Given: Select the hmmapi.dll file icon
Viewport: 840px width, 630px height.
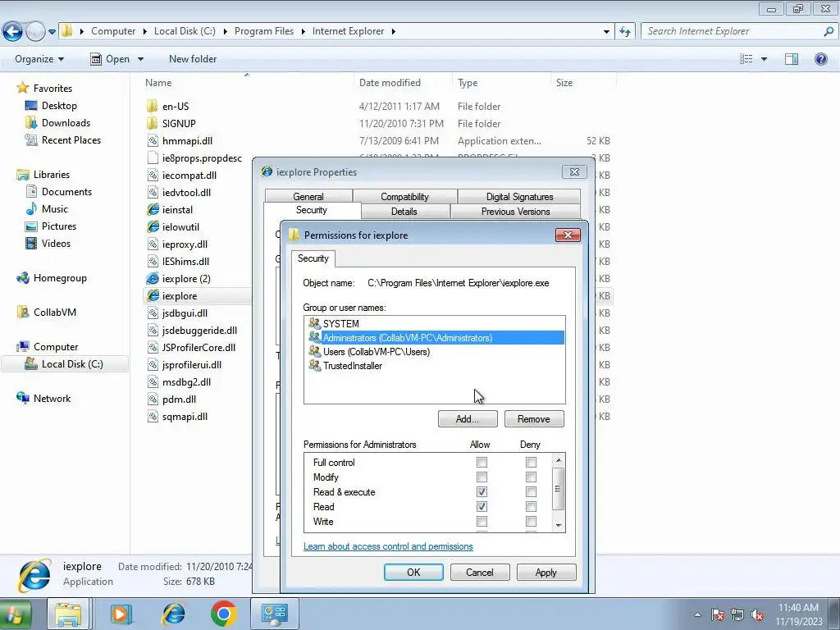Looking at the screenshot, I should [153, 141].
